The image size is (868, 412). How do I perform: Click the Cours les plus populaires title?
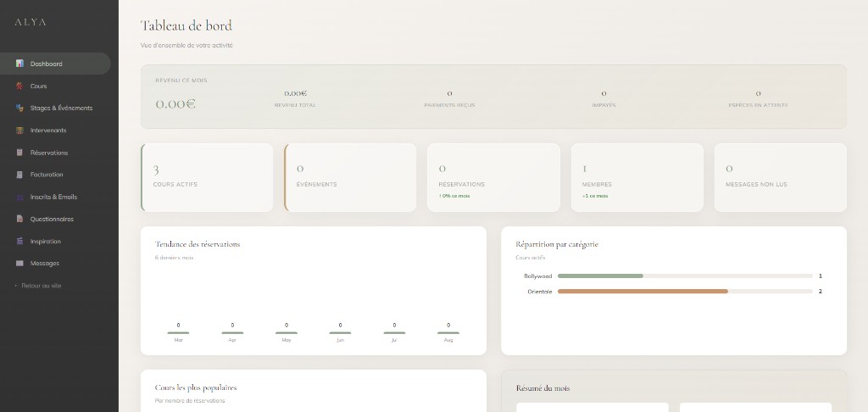tap(196, 387)
